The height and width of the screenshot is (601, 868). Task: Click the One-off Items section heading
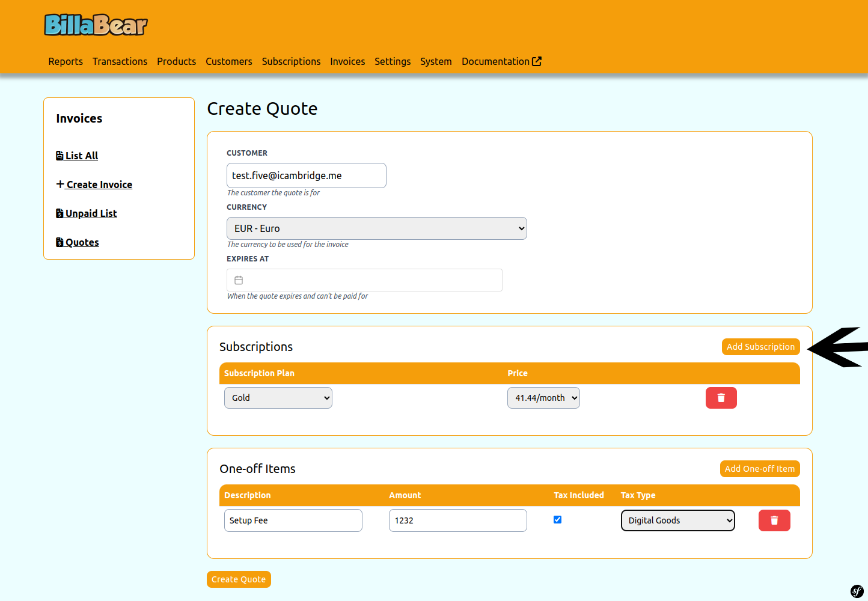pos(257,469)
